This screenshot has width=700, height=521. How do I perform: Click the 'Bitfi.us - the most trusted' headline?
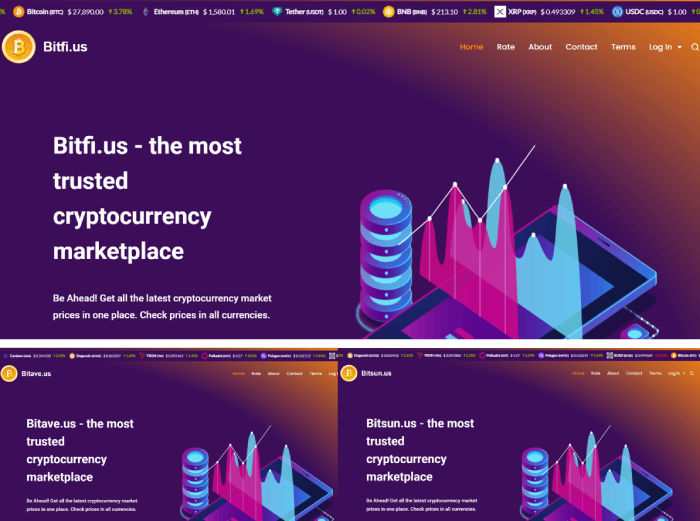pyautogui.click(x=147, y=198)
